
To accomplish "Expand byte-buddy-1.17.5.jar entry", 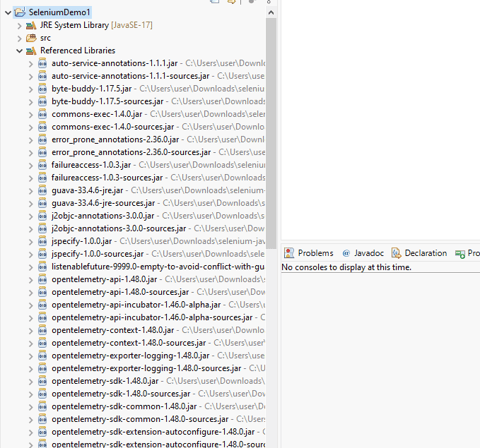I will point(31,89).
